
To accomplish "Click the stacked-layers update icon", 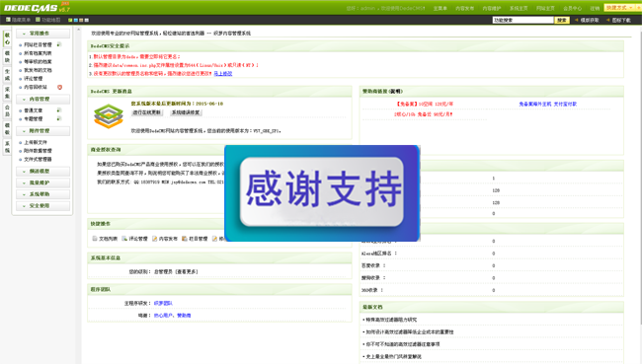I will 109,116.
